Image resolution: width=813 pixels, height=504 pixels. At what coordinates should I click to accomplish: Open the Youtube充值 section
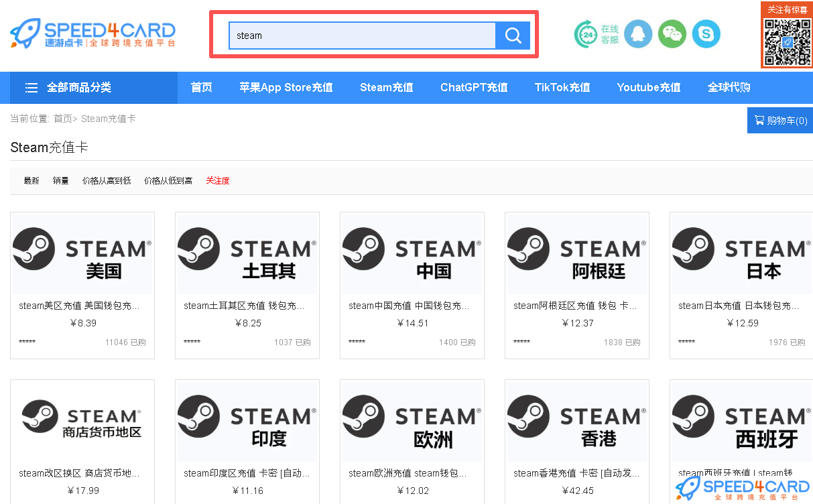pyautogui.click(x=648, y=87)
